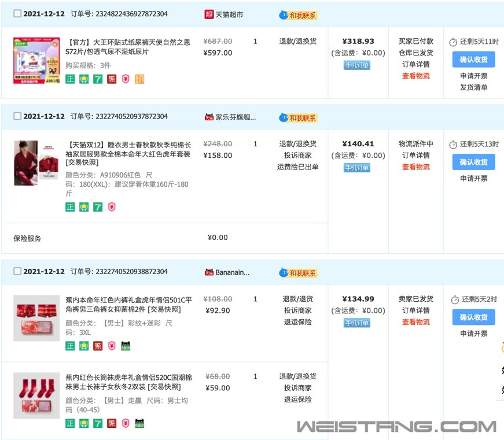
Task: Click the green 7 badge under the diaper item
Action: coord(98,79)
